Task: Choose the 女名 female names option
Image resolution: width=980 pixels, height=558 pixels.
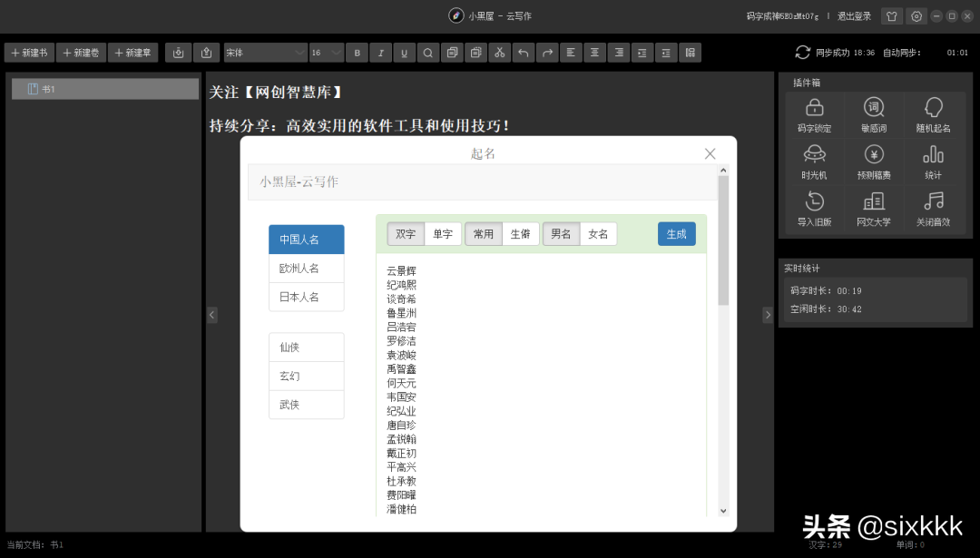Action: [598, 234]
